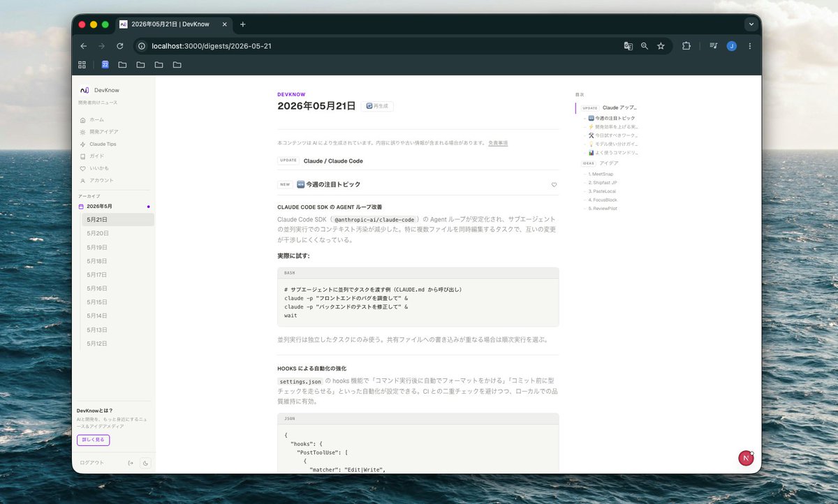This screenshot has width=838, height=504.
Task: Open 開発アイデア in the sidebar
Action: pos(98,132)
